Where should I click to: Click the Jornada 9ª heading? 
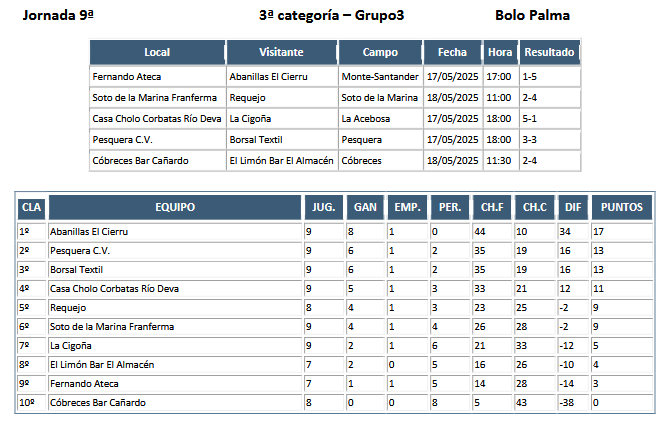pyautogui.click(x=58, y=15)
